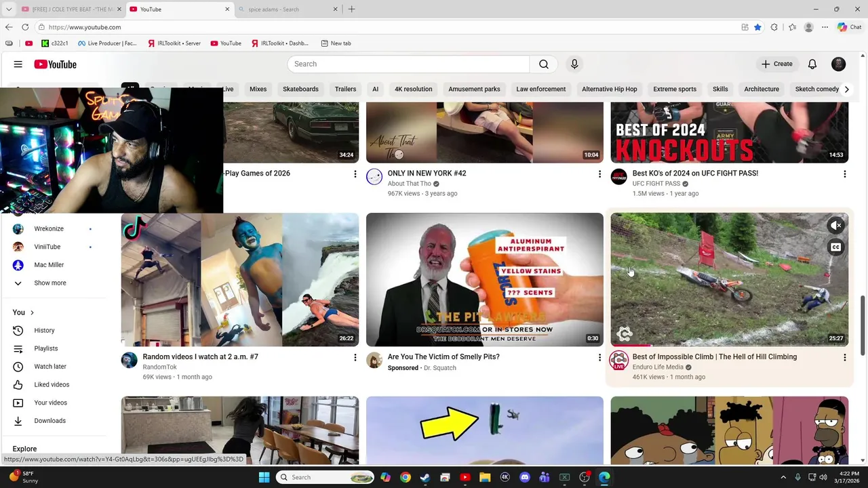Open options for the Play Games of 2026 video
This screenshot has width=868, height=488.
tap(355, 174)
